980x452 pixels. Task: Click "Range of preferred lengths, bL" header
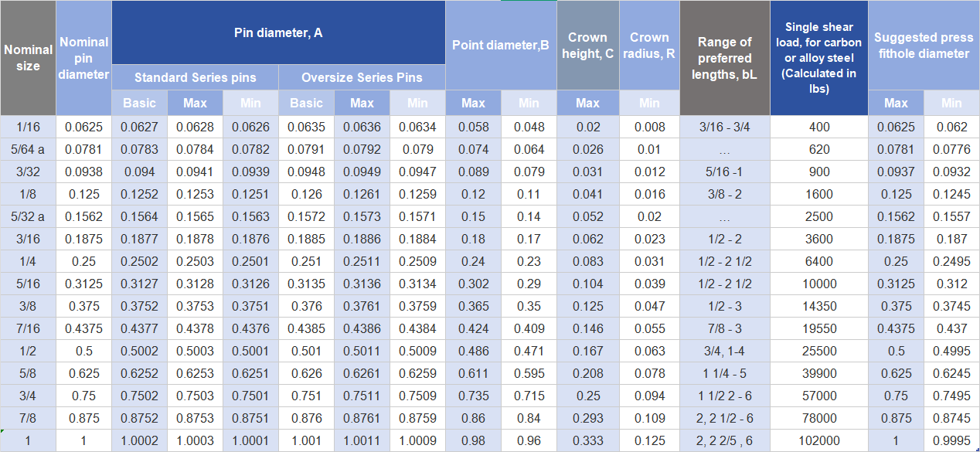(724, 58)
